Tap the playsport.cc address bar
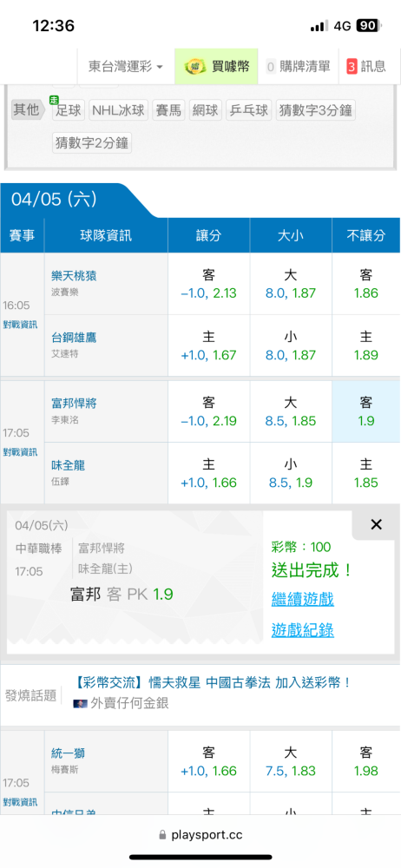The width and height of the screenshot is (401, 868). pos(200,834)
